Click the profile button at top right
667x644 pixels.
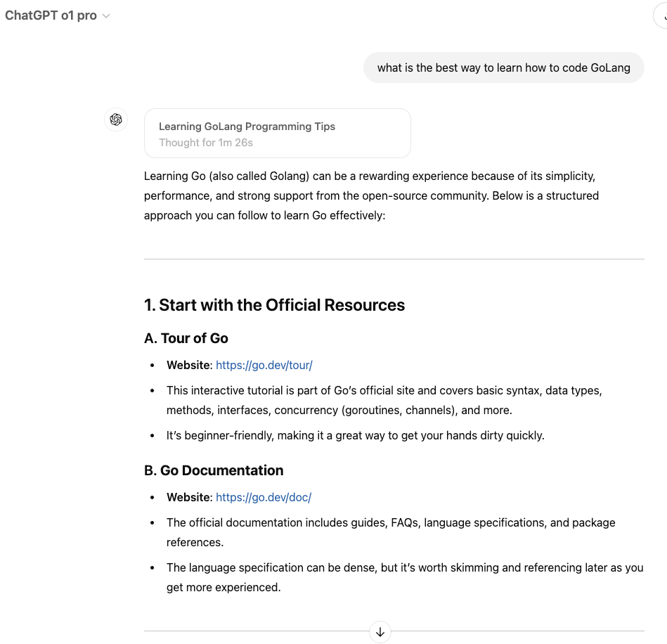(661, 16)
